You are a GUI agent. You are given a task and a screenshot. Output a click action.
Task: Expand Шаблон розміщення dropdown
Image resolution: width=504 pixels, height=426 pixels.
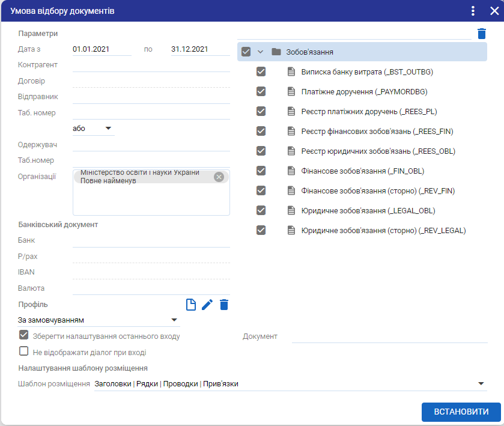click(481, 384)
